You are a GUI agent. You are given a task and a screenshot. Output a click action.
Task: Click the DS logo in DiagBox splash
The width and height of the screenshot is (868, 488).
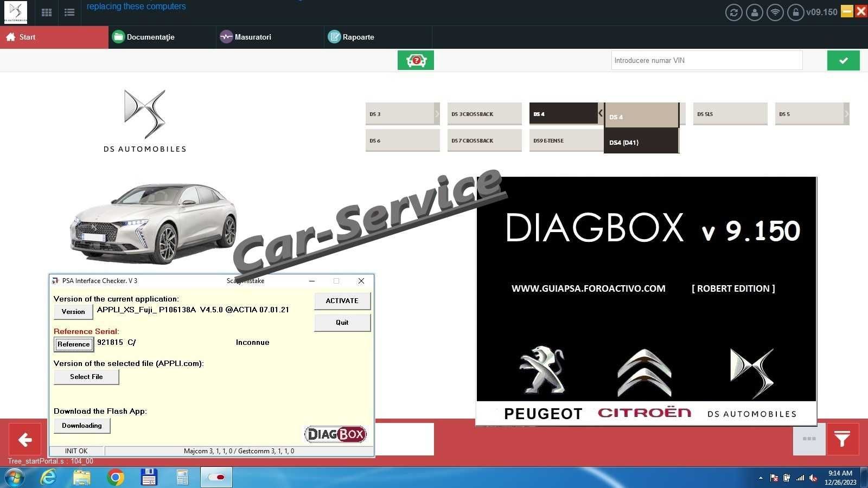pyautogui.click(x=752, y=373)
